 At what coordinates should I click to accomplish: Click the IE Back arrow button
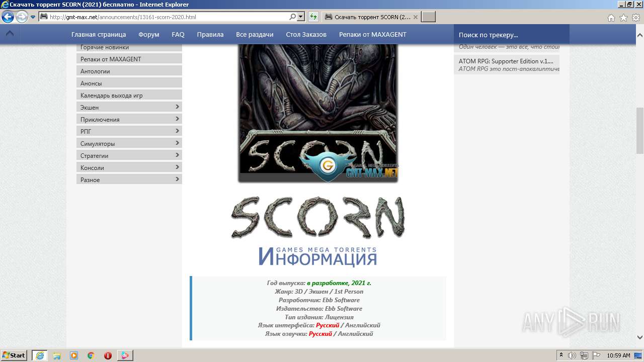(8, 17)
